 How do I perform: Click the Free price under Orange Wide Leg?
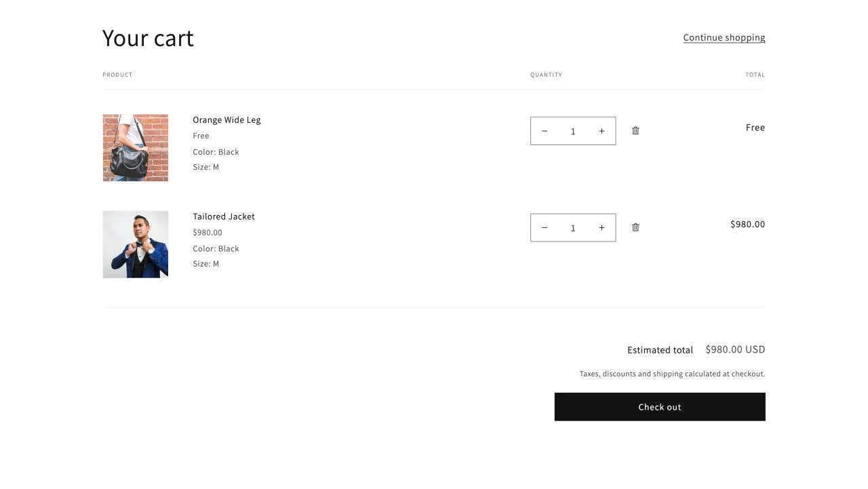tap(201, 136)
